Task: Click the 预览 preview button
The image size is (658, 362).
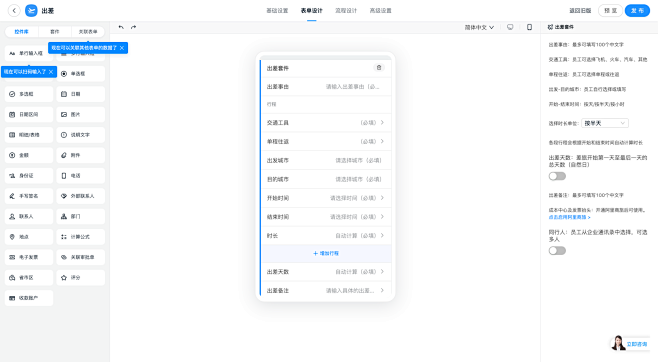Action: [x=610, y=10]
